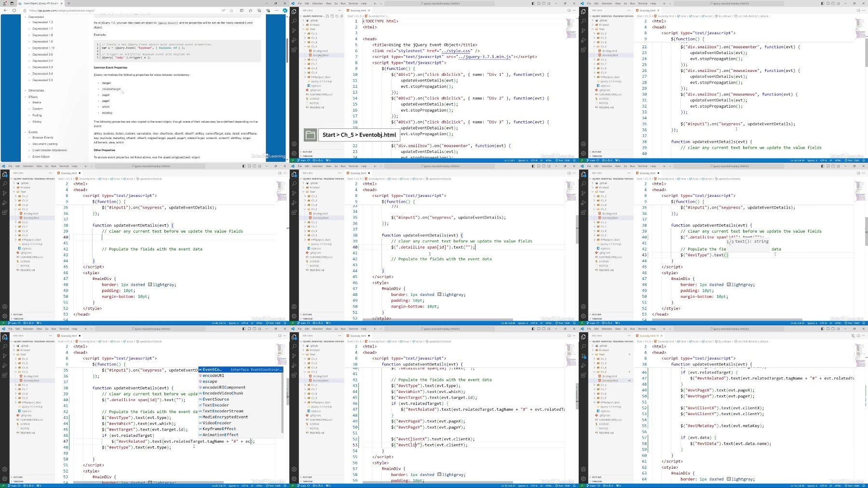Click Refresh Explorer icon in top-center frame

(337, 16)
